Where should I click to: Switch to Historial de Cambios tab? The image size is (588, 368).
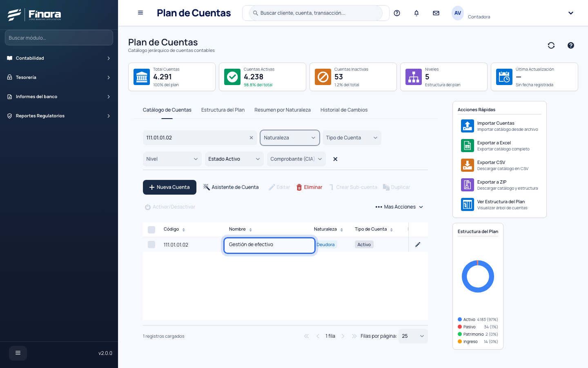pyautogui.click(x=344, y=110)
